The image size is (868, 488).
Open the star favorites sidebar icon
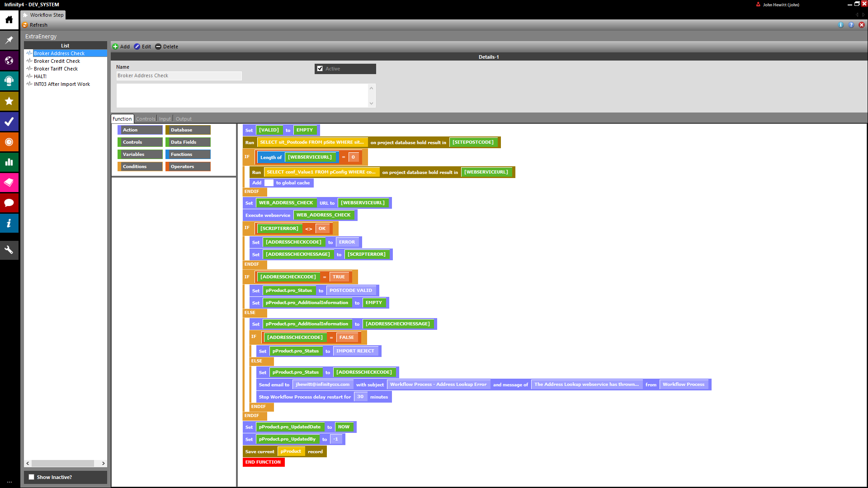click(9, 101)
